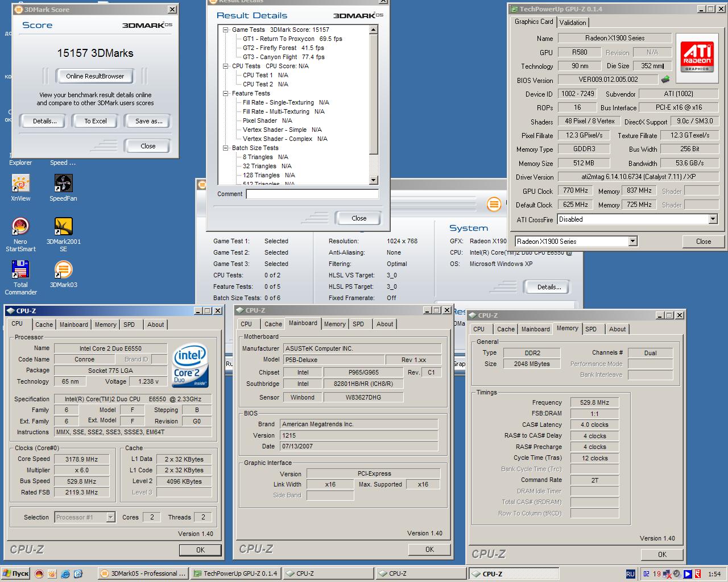
Task: Click the 3DMark Score title bar icon
Action: [19, 10]
